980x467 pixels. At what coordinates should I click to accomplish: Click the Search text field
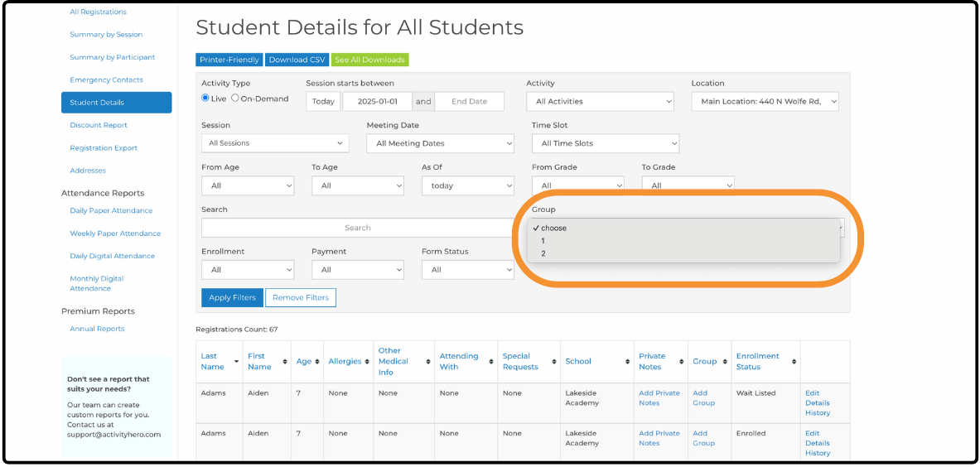tap(358, 228)
